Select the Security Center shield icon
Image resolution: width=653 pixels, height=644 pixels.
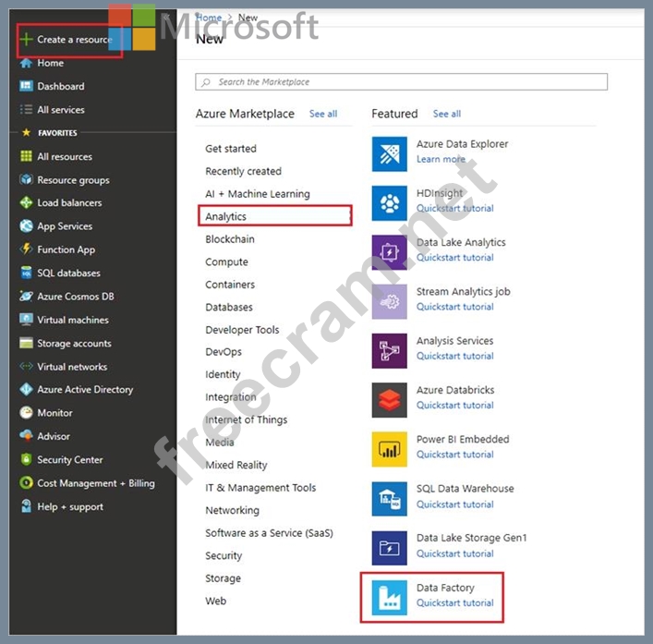[26, 459]
